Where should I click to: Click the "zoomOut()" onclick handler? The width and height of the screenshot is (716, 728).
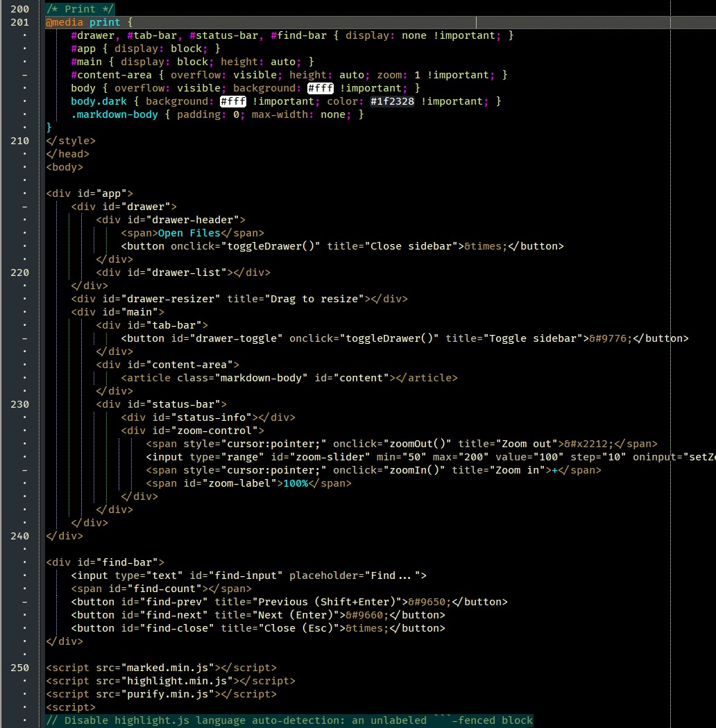click(x=417, y=444)
